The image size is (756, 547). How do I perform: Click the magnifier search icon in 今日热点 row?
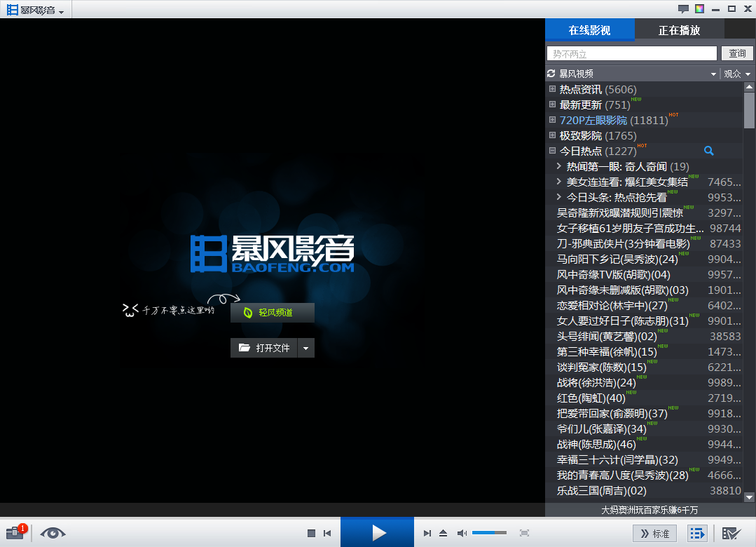[x=708, y=151]
